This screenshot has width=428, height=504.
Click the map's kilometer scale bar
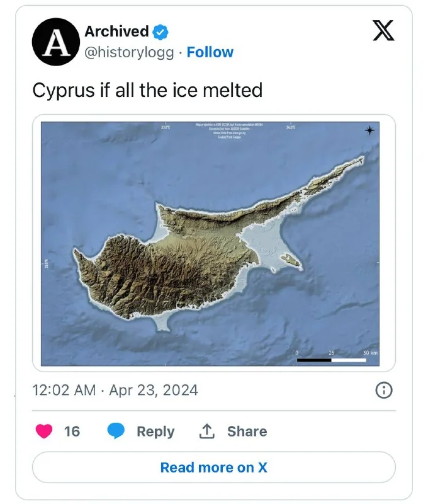click(x=332, y=360)
